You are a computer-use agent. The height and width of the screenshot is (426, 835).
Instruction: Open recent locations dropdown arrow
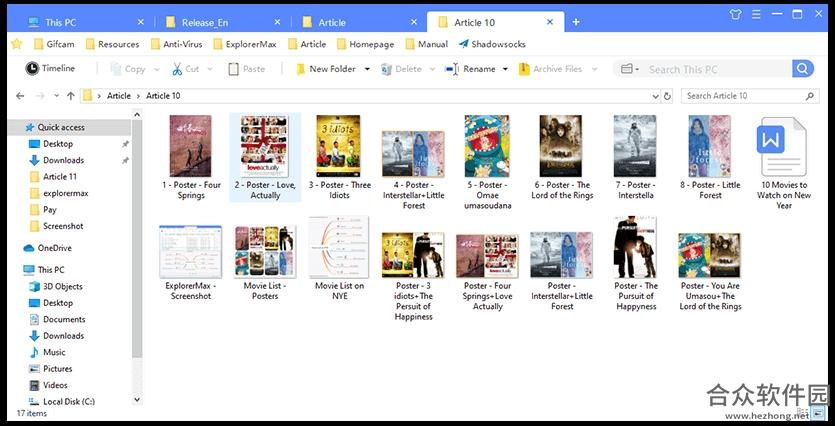point(56,96)
